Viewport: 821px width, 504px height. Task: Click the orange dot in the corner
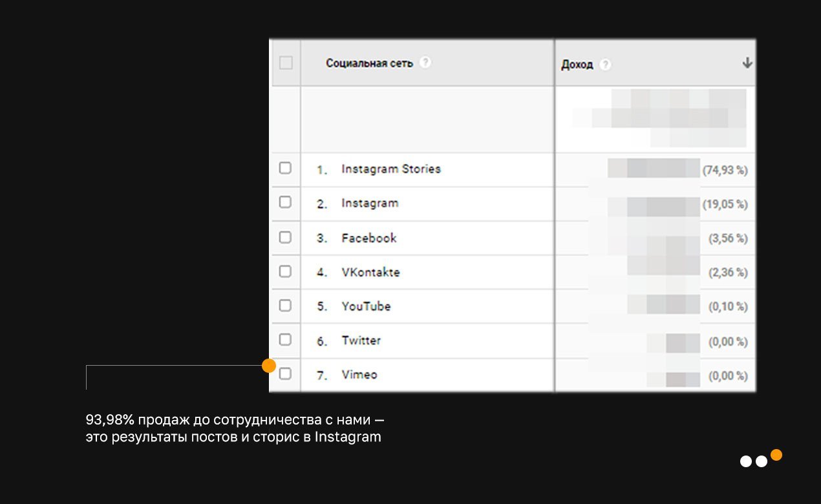pos(776,455)
